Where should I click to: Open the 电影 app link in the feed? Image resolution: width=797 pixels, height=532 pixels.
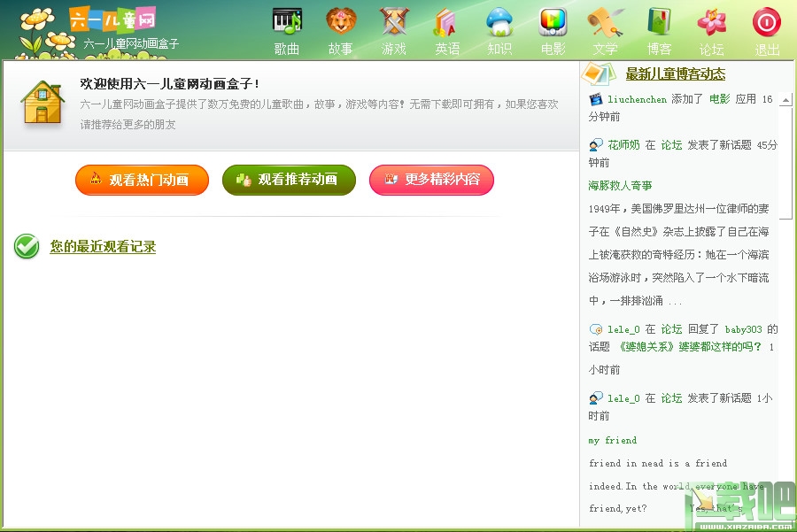coord(719,99)
